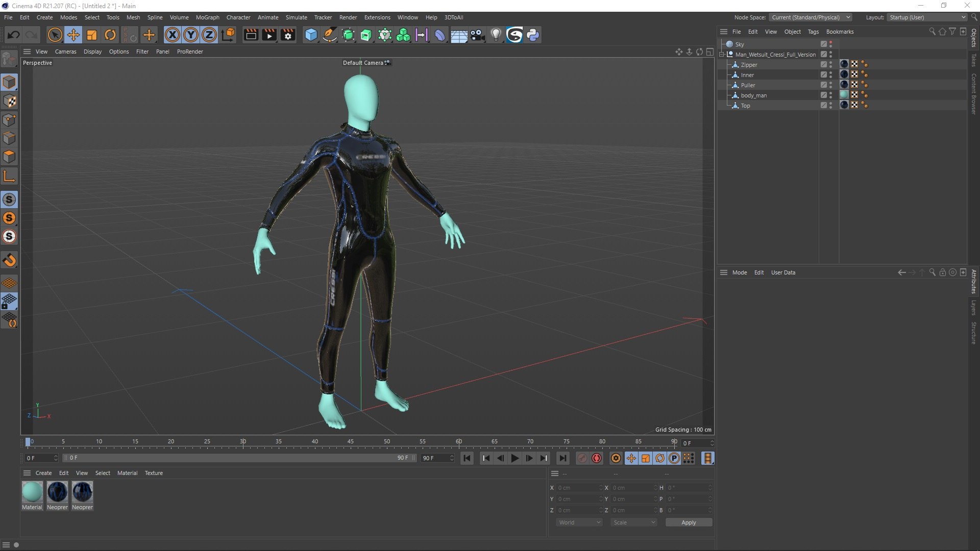Open the Simulate menu
Image resolution: width=980 pixels, height=551 pixels.
pos(296,17)
